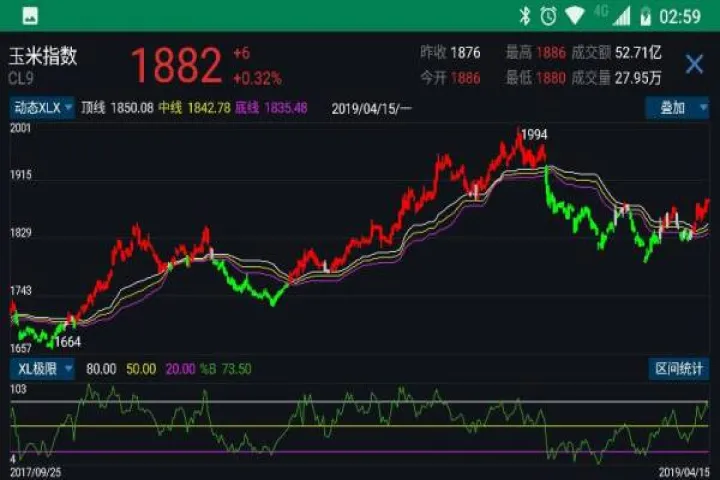720x480 pixels.
Task: Tap the Bluetooth status icon
Action: coord(524,15)
